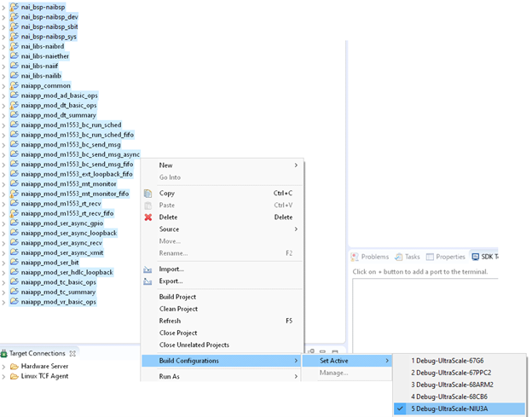Image resolution: width=532 pixels, height=417 pixels.
Task: Choose Build Project from context menu
Action: coord(178,297)
